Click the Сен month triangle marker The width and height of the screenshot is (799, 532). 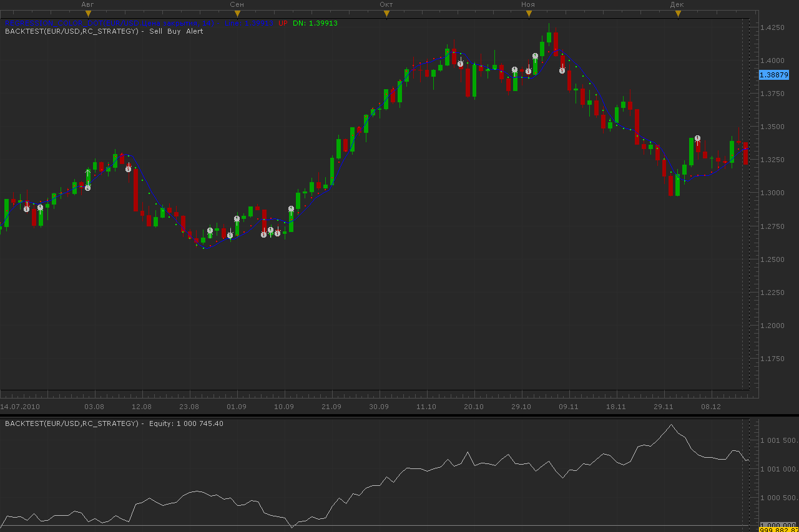pos(237,14)
